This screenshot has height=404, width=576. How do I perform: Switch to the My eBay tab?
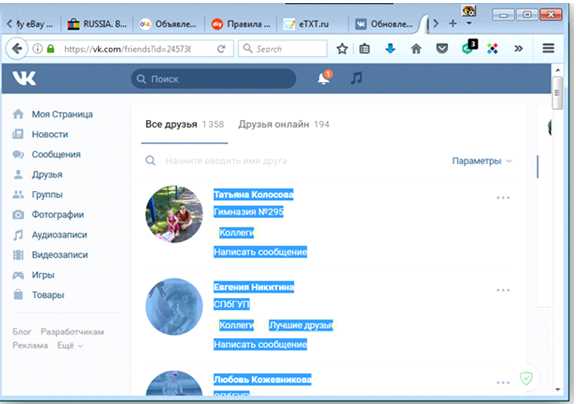point(34,24)
